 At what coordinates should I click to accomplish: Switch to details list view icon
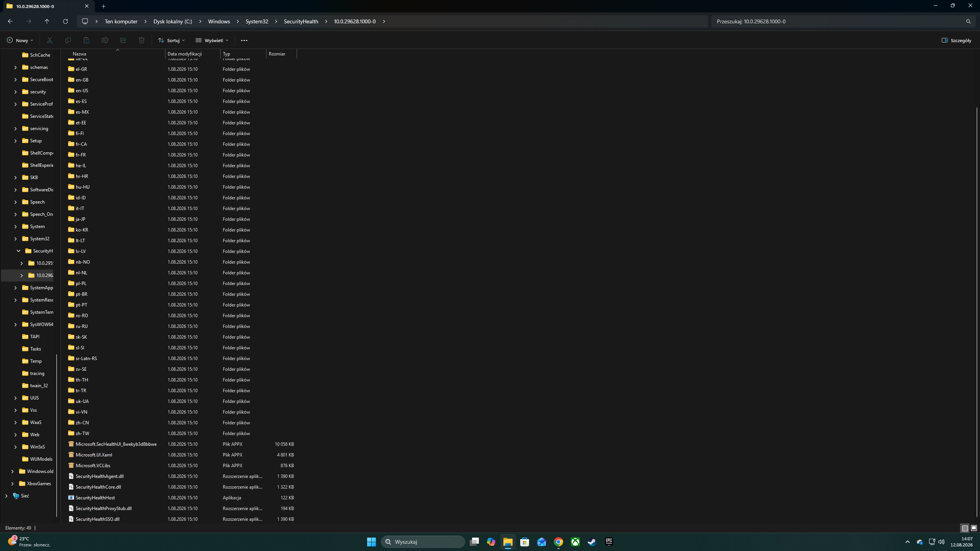click(965, 528)
